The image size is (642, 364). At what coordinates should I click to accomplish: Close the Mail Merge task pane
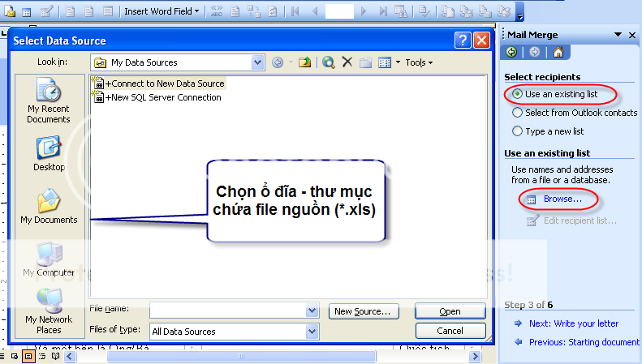tap(632, 35)
